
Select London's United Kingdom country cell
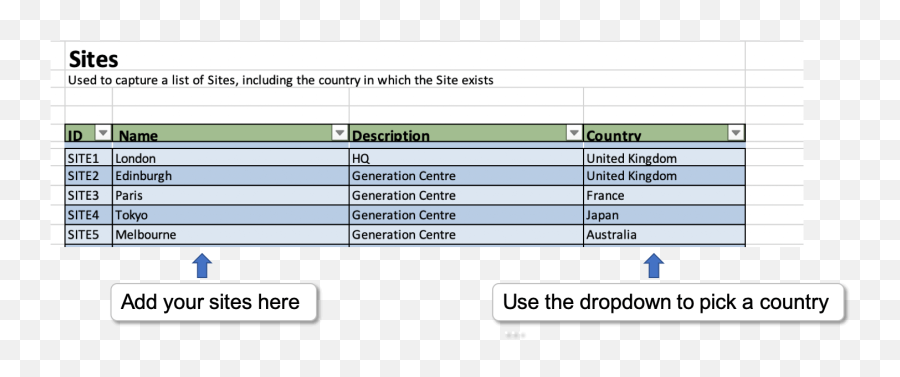(x=664, y=158)
